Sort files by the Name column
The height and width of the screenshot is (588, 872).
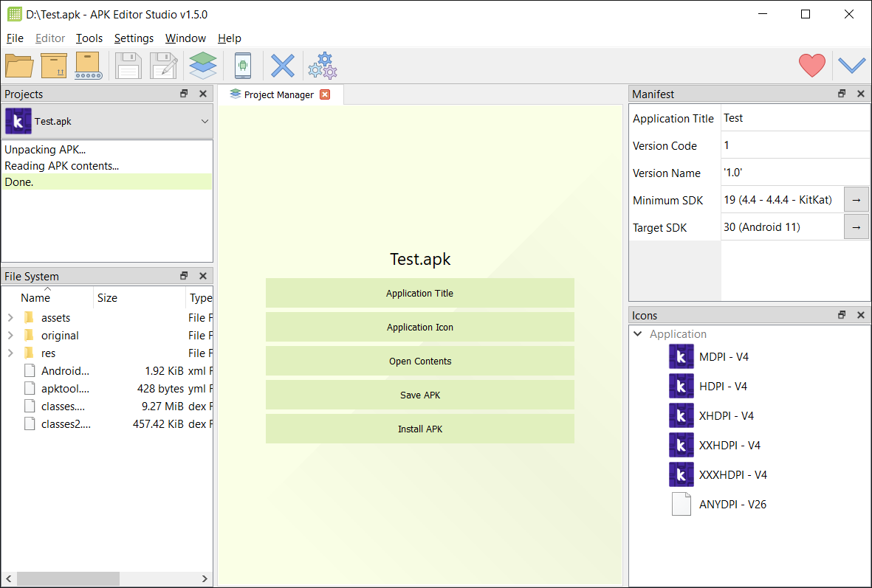coord(47,297)
